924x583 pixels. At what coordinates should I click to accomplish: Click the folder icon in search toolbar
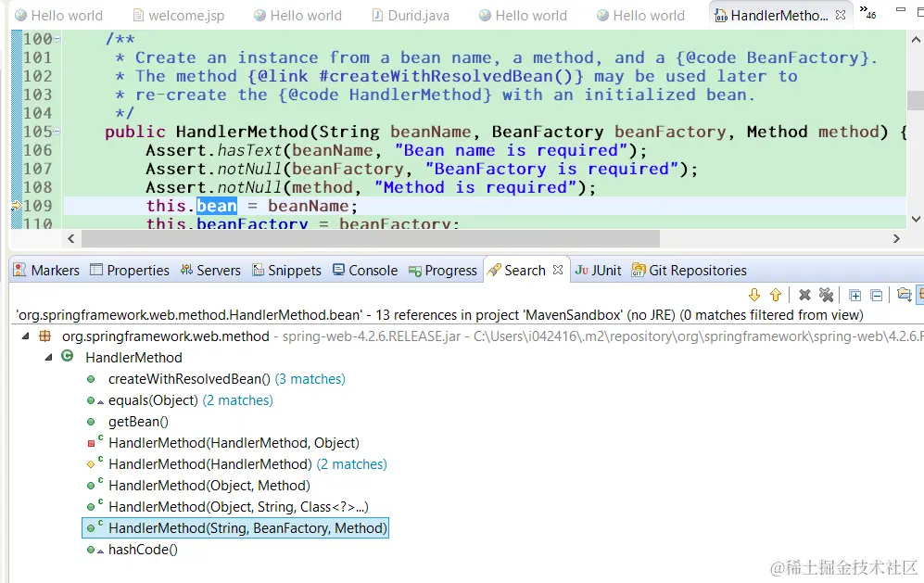pos(904,295)
